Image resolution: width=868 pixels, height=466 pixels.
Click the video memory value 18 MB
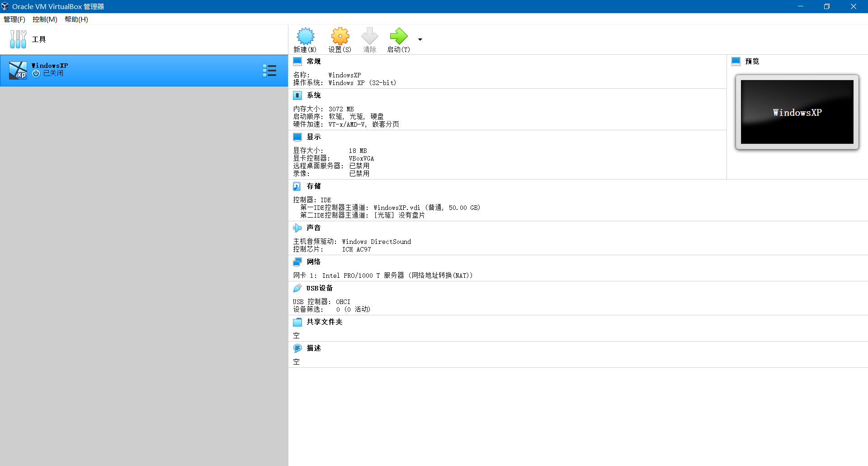(358, 151)
